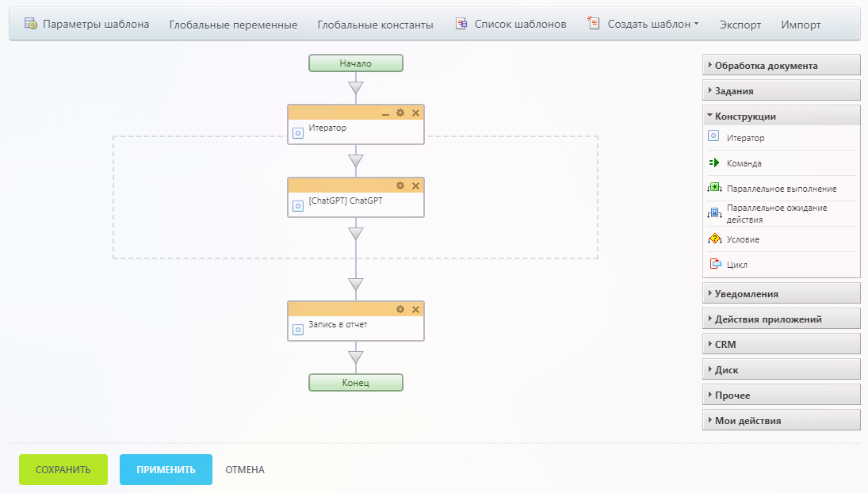Choose the Цикл construction icon
Image resolution: width=868 pixels, height=493 pixels.
(x=713, y=265)
